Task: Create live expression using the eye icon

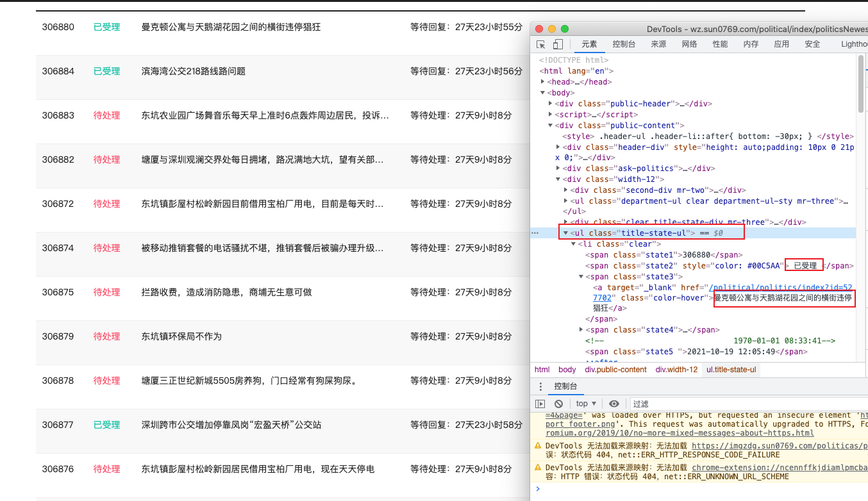Action: coord(614,404)
